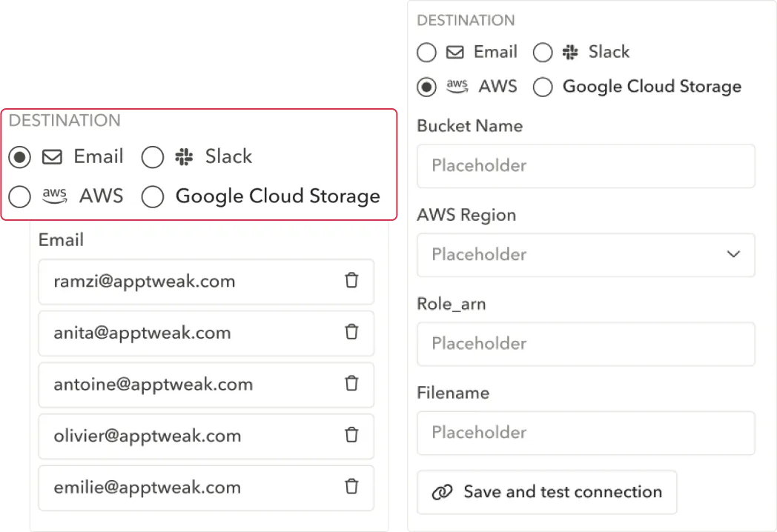The width and height of the screenshot is (777, 532).
Task: Delete the olivier@apptweak.com recipient
Action: (x=352, y=435)
